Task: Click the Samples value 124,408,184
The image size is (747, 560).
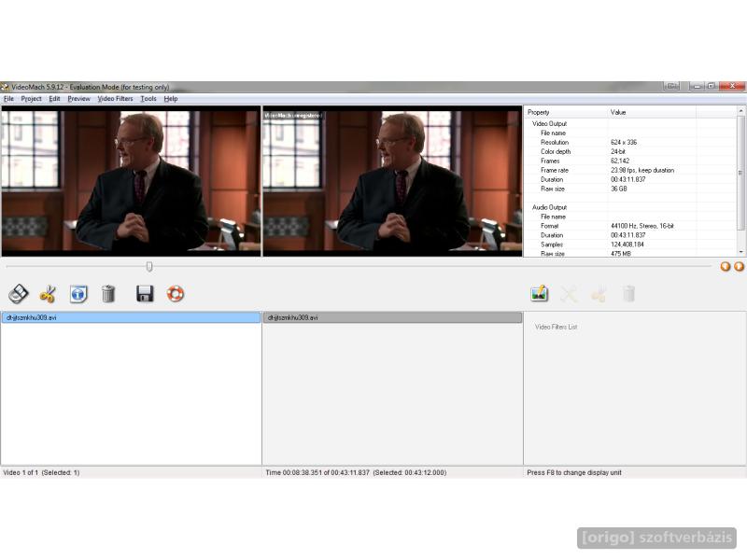Action: pyautogui.click(x=627, y=245)
